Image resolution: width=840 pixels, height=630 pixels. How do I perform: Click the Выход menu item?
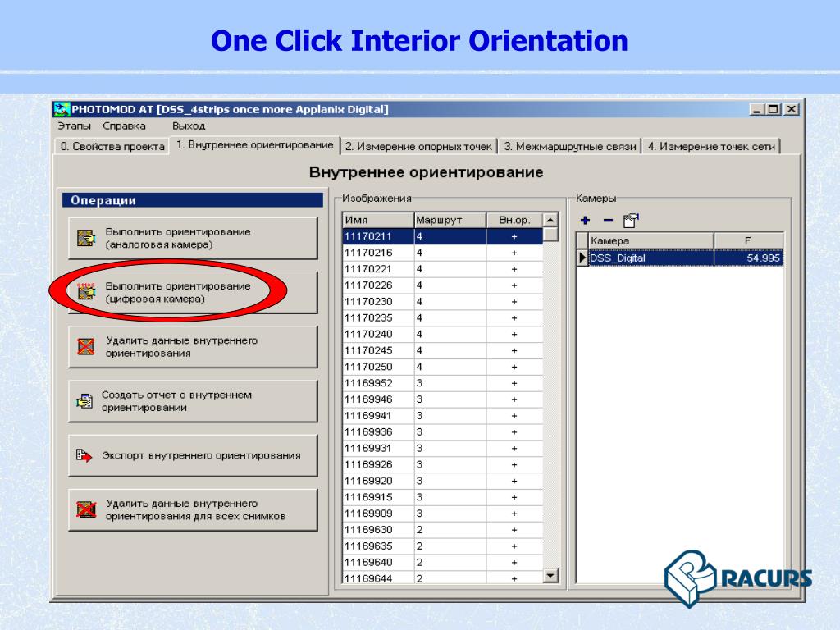point(189,126)
